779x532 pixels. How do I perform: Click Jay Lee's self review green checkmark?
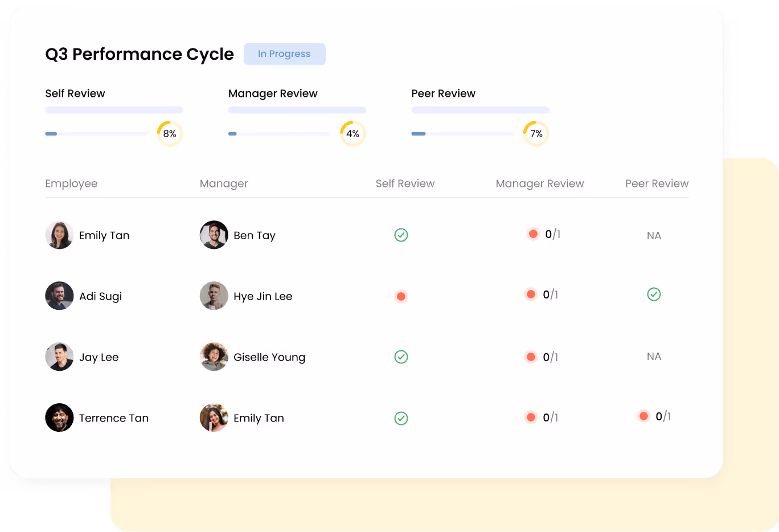[x=401, y=357]
